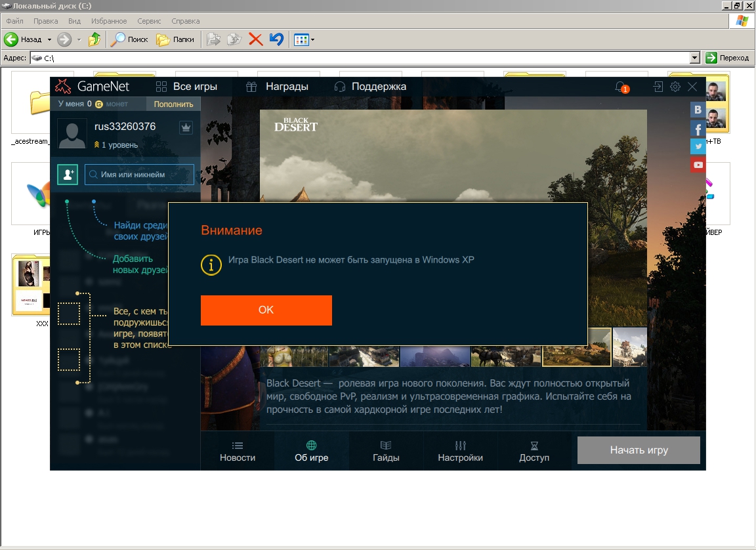The height and width of the screenshot is (550, 756).
Task: Click the user avatar placeholder
Action: 72,133
